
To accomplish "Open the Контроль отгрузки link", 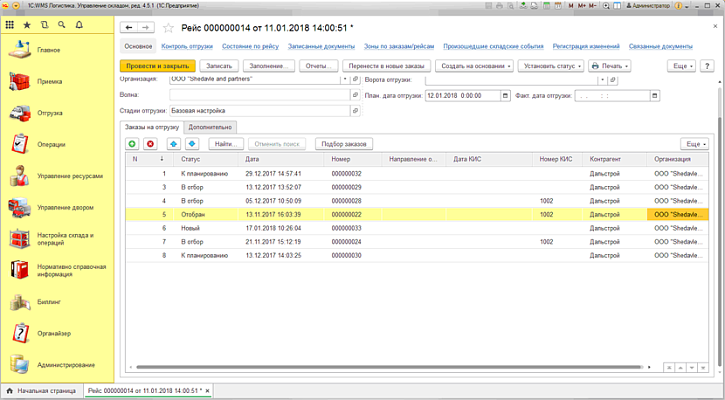I will pos(185,46).
